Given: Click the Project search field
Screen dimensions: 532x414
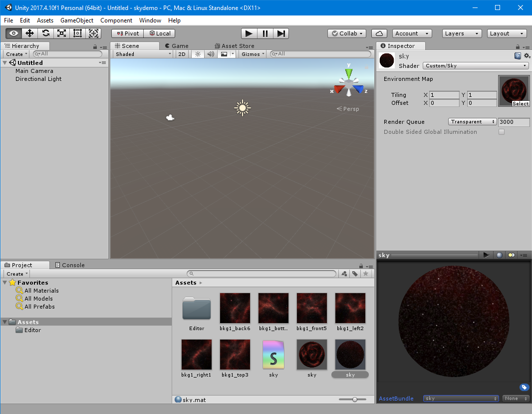Looking at the screenshot, I should tap(261, 274).
